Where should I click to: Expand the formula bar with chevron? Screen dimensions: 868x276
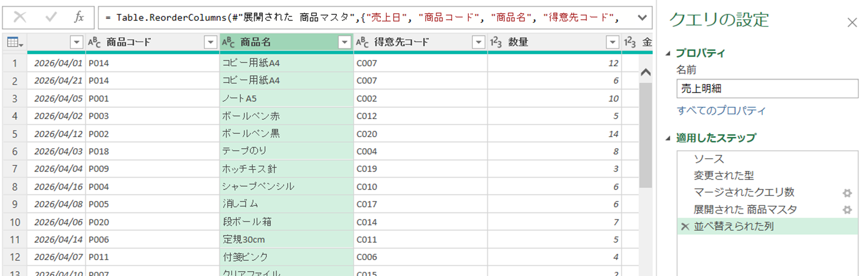(x=642, y=18)
